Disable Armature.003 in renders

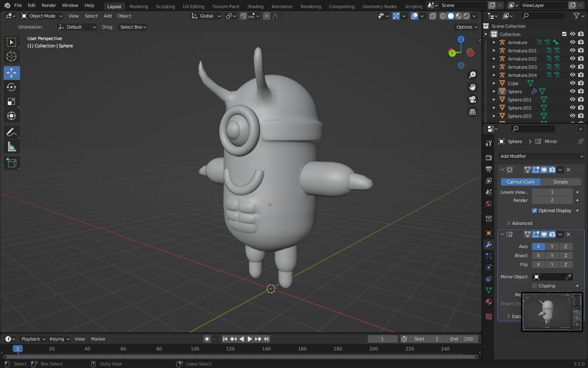click(x=581, y=67)
